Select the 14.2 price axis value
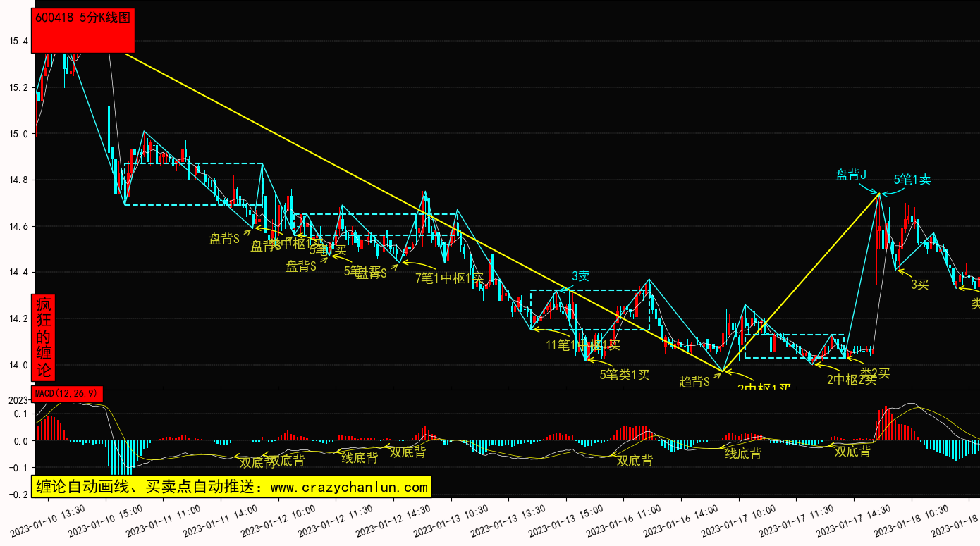Image resolution: width=980 pixels, height=546 pixels. coord(18,319)
